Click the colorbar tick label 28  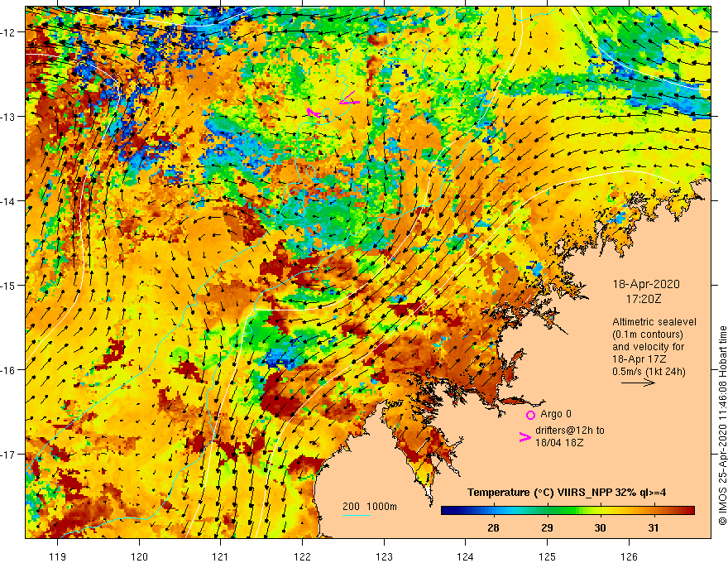coord(493,527)
